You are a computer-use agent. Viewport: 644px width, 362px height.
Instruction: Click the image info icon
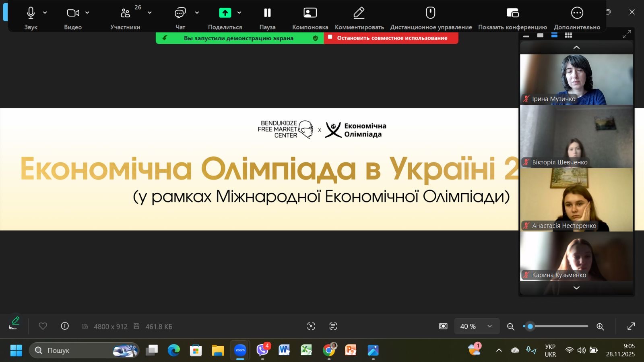(65, 326)
